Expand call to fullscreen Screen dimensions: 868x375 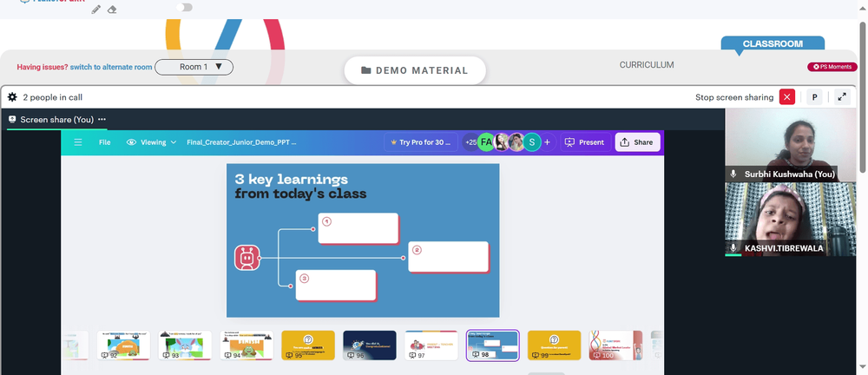(x=842, y=97)
